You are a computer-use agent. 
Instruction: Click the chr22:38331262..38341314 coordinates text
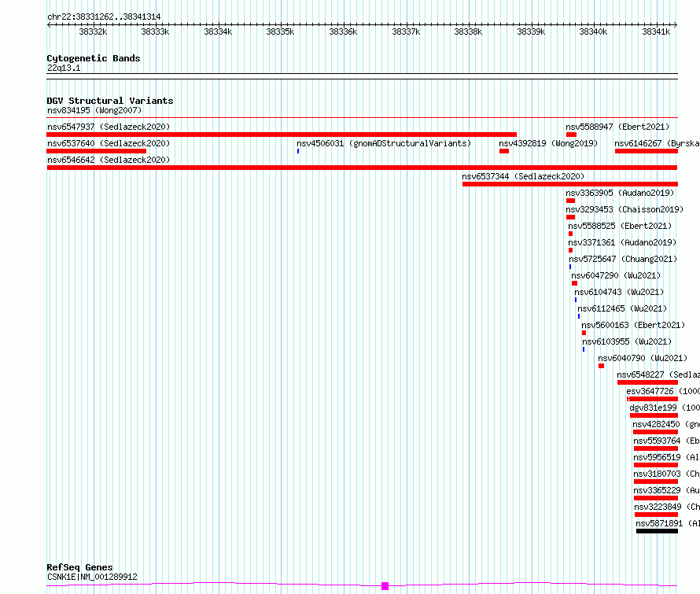click(x=104, y=17)
